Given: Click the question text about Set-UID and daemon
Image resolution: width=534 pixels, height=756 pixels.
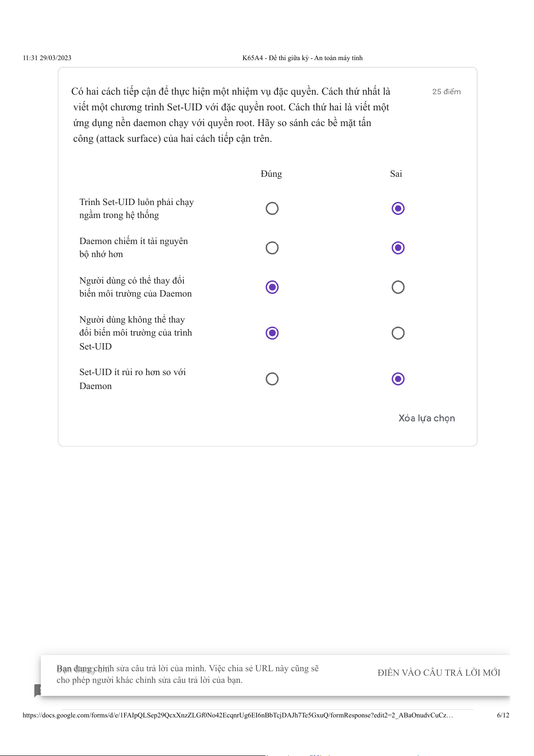Looking at the screenshot, I should click(x=230, y=115).
